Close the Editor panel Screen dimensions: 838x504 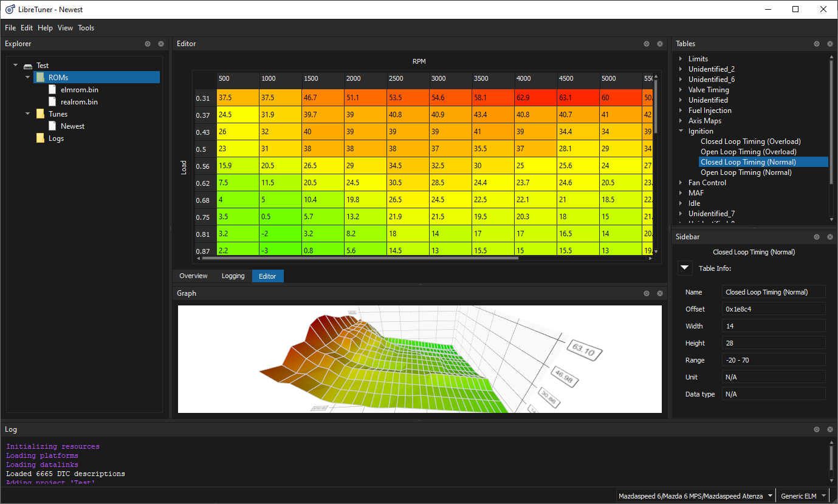660,44
